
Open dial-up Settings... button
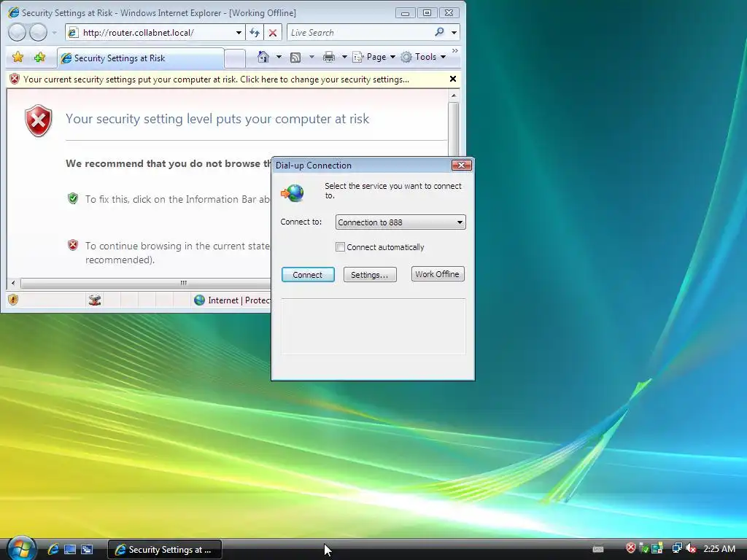(x=370, y=275)
